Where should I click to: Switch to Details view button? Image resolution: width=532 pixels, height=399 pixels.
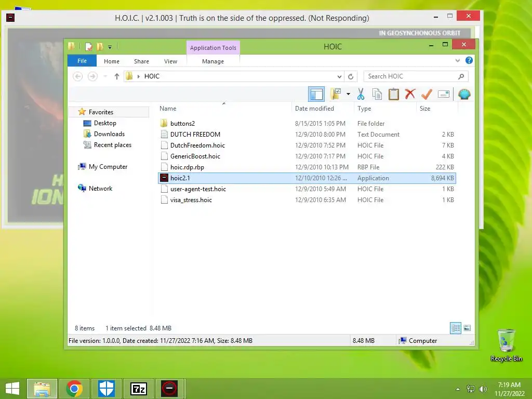pyautogui.click(x=455, y=328)
